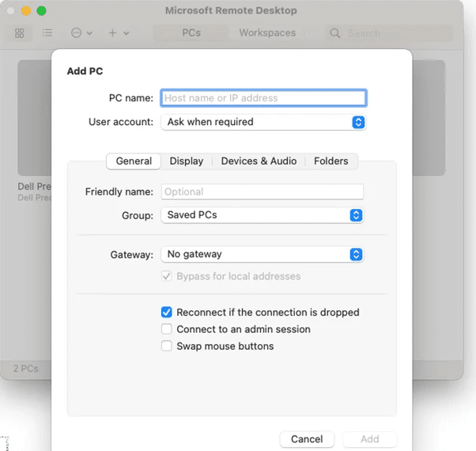Click the Dell PC thumbnail behind dialog
Viewport: 476px width, 451px height.
(34, 118)
